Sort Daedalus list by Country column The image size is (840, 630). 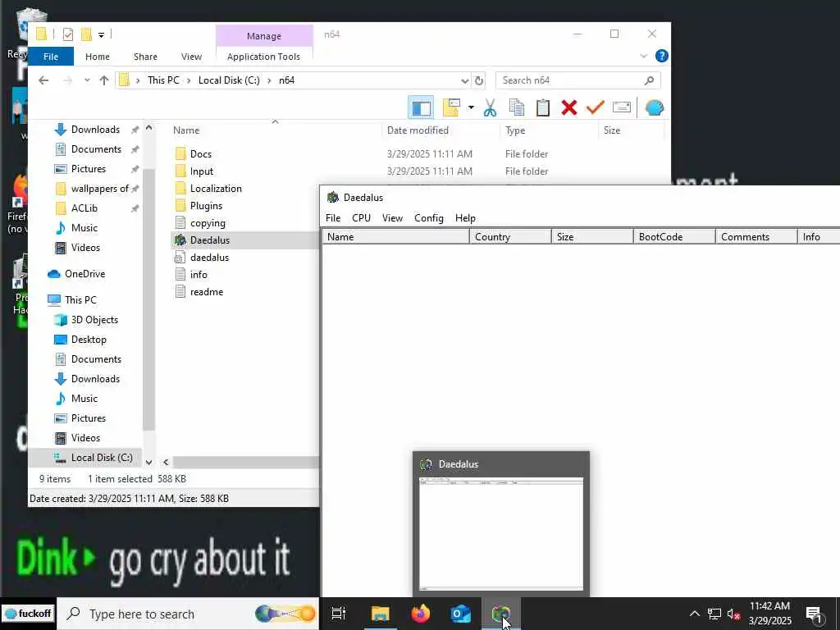[x=510, y=237]
